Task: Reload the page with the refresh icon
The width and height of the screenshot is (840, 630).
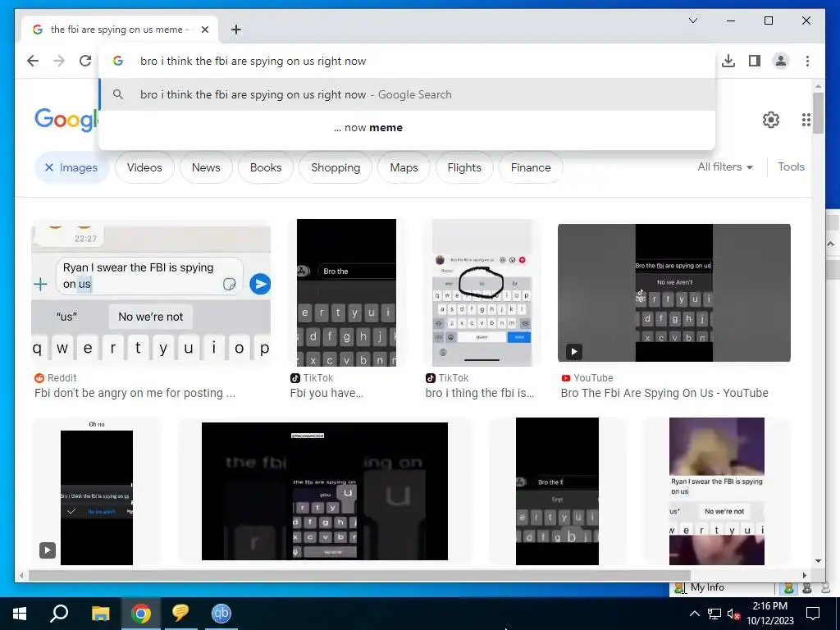Action: tap(85, 61)
